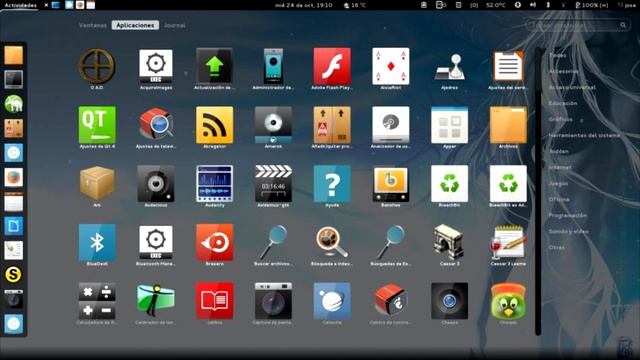Open the Audacious player icon
Screen dimensions: 640x360
(156, 184)
